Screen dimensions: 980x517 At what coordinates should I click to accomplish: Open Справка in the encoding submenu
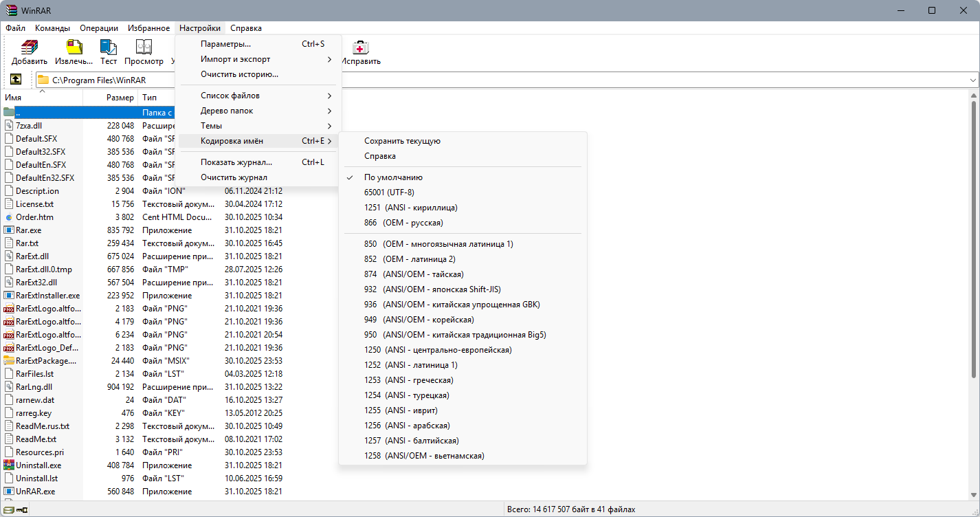click(463, 156)
